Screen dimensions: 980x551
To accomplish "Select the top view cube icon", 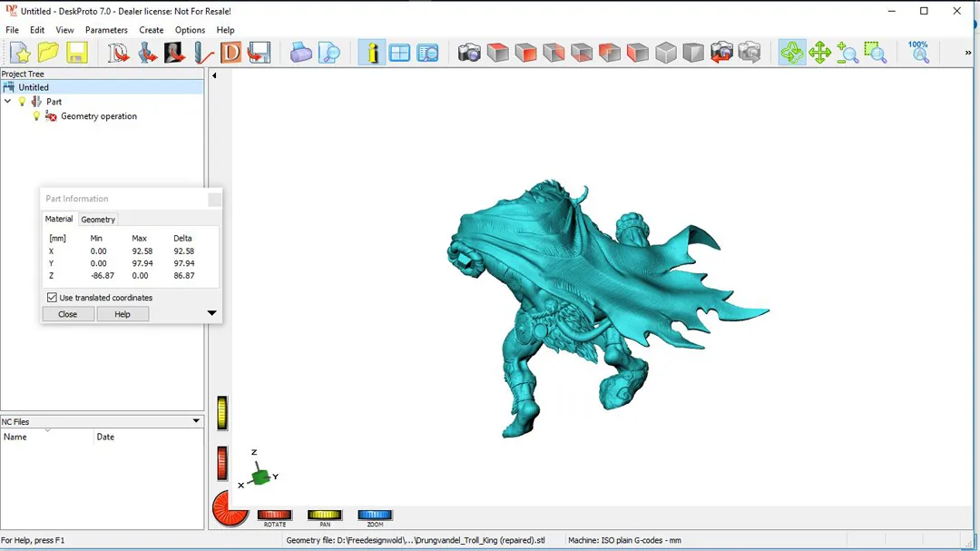I will (x=498, y=53).
